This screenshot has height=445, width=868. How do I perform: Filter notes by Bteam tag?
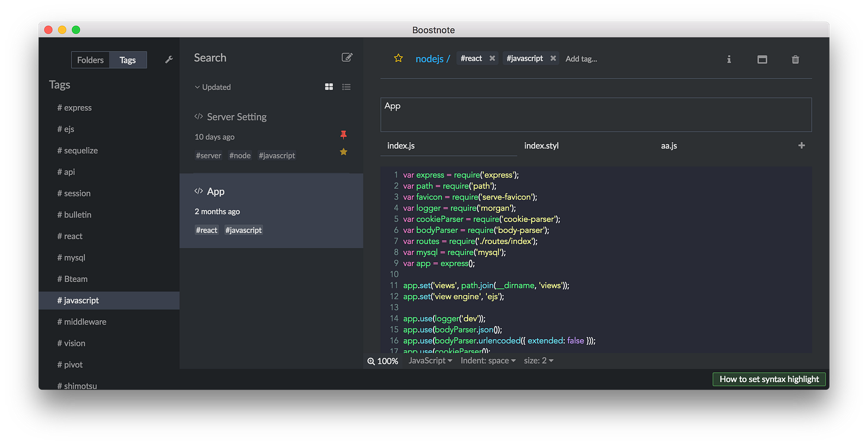109,279
